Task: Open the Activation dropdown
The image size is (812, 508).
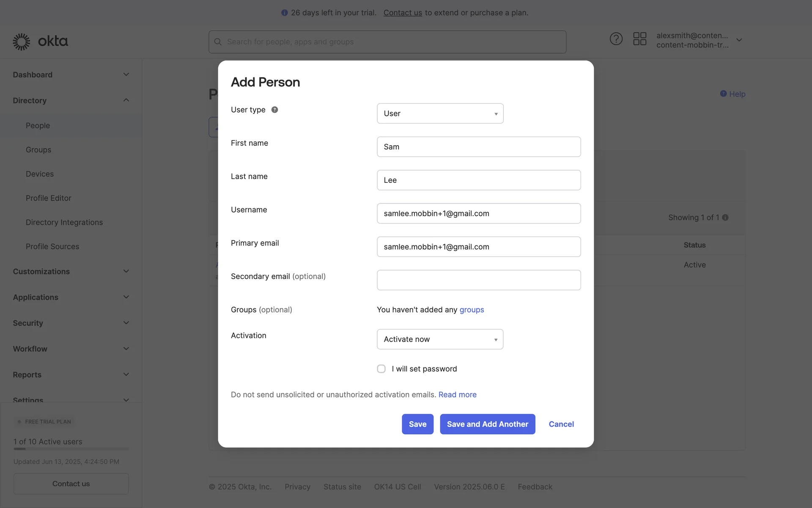Action: click(440, 339)
